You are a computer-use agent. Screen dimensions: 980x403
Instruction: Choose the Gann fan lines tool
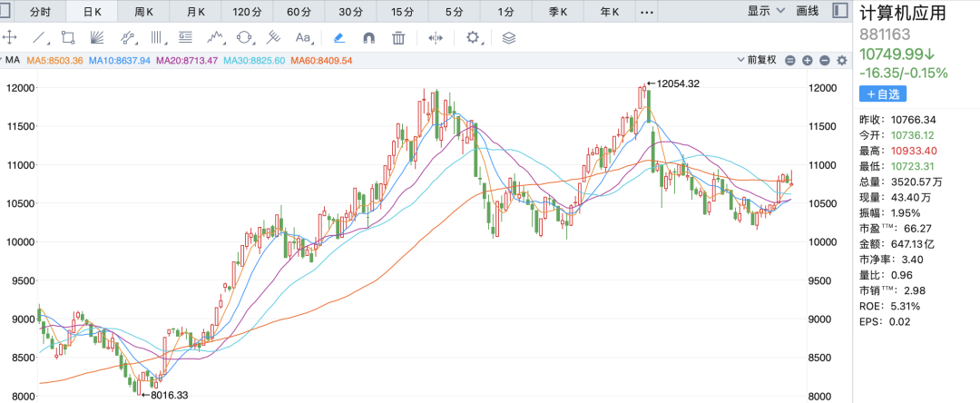click(97, 37)
